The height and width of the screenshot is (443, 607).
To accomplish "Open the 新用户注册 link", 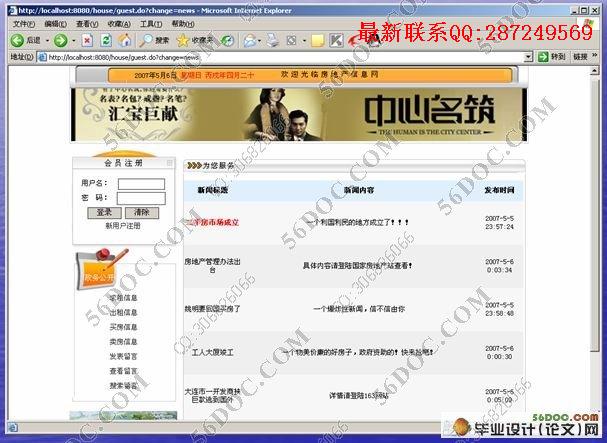I will click(123, 226).
